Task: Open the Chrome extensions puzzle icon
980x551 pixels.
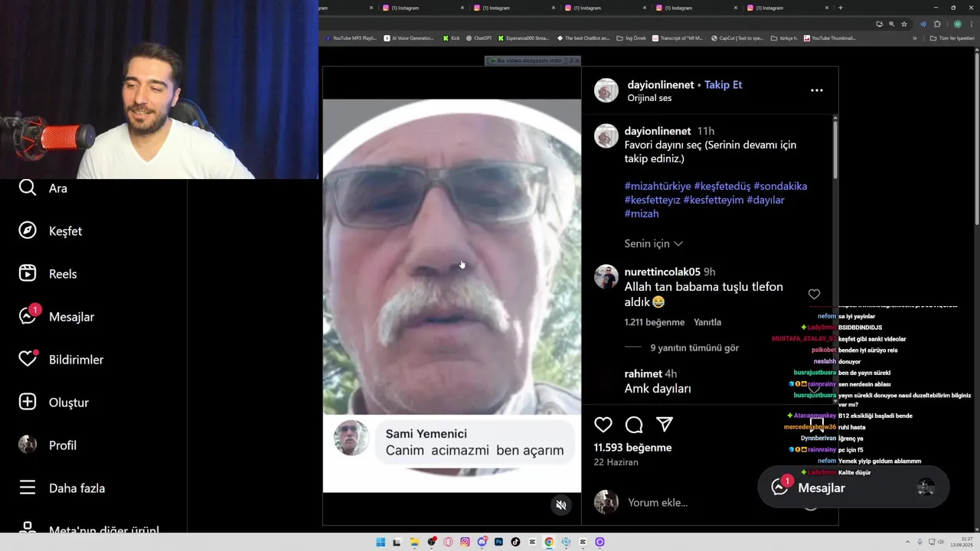Action: click(x=937, y=24)
